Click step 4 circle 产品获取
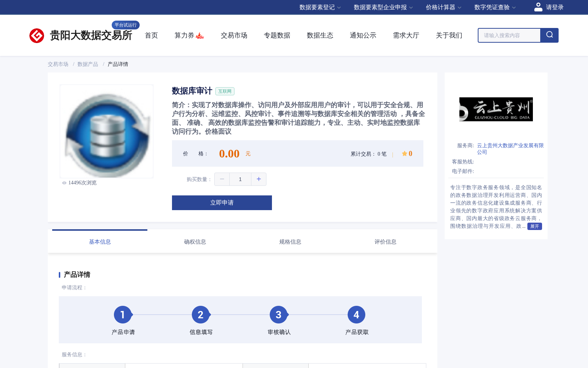 [356, 315]
